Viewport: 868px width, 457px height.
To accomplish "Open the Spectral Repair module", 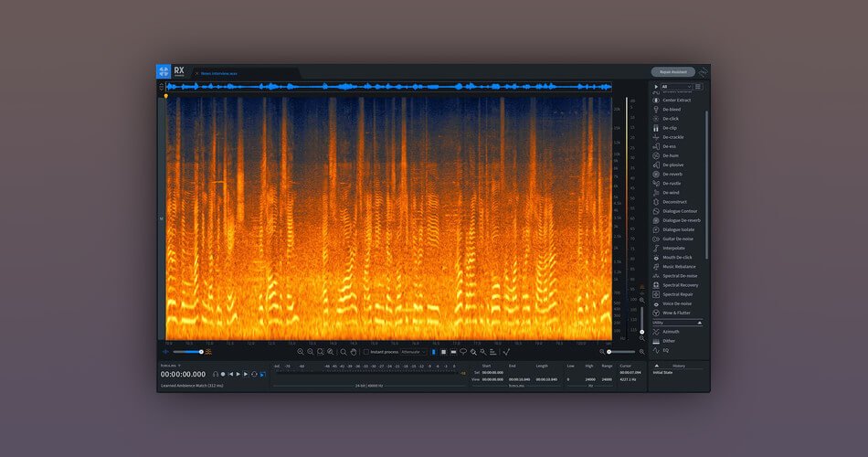I will [678, 294].
